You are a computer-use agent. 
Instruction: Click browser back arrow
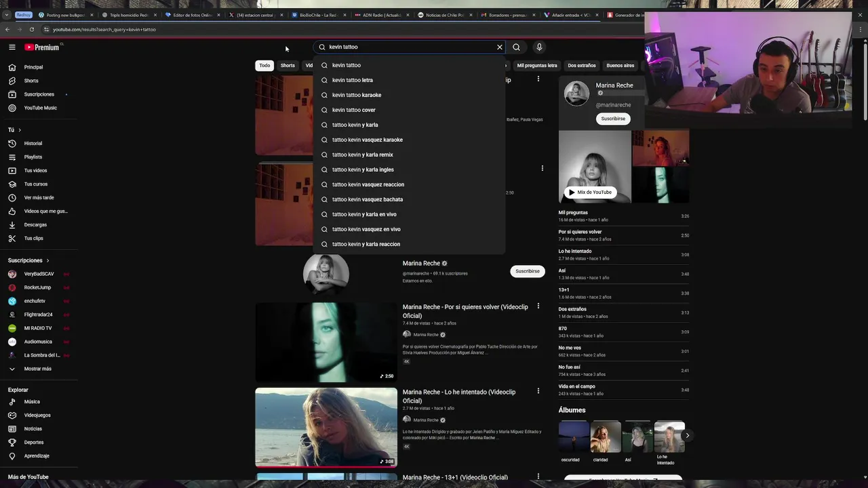[7, 29]
